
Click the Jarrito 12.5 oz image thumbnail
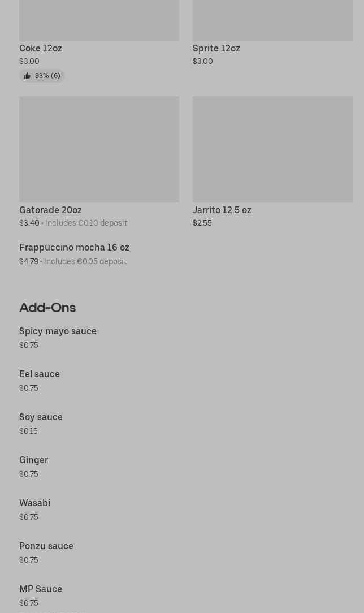coord(272,149)
